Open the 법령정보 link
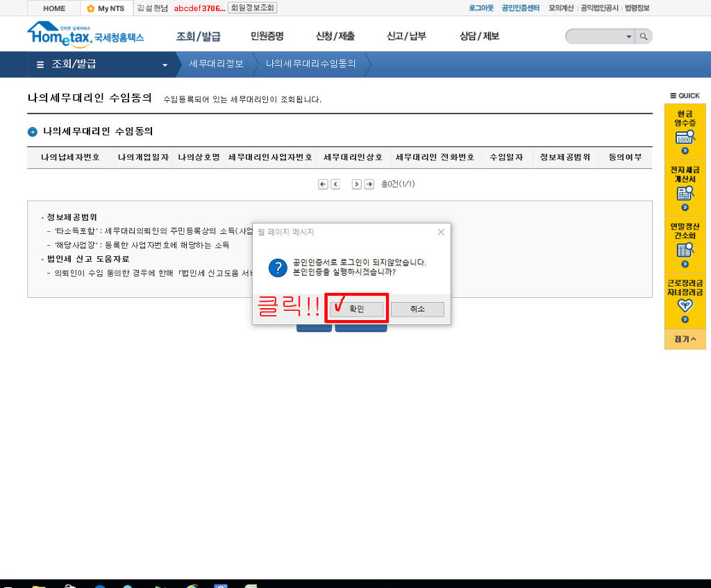Screen dimensions: 711x588 637,8
